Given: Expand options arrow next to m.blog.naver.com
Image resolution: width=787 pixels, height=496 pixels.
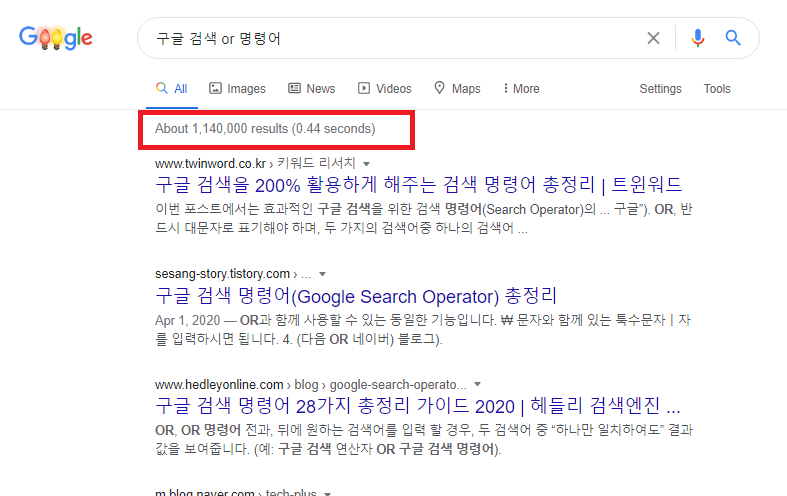Looking at the screenshot, I should (x=328, y=493).
